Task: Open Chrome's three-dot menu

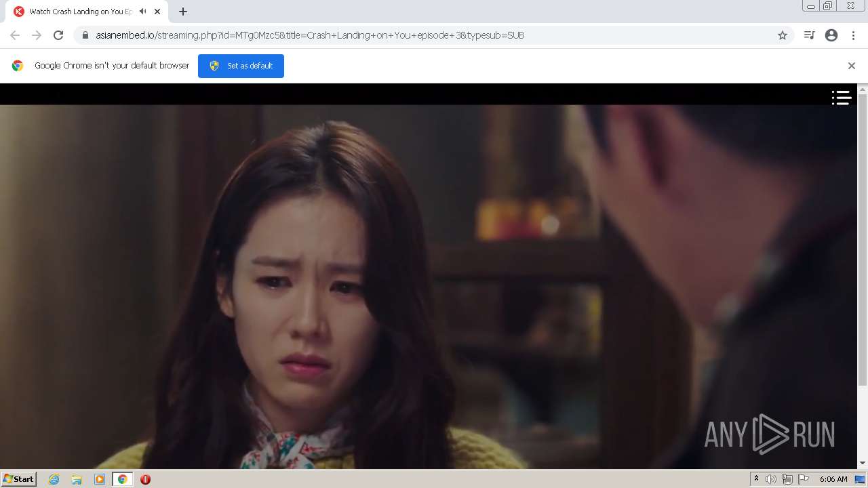Action: [853, 35]
